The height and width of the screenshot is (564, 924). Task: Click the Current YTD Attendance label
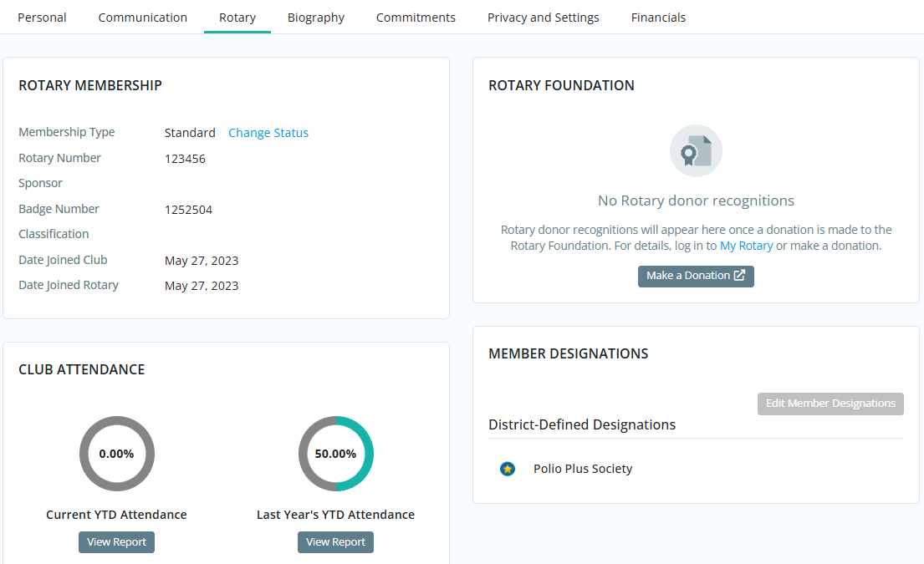117,515
